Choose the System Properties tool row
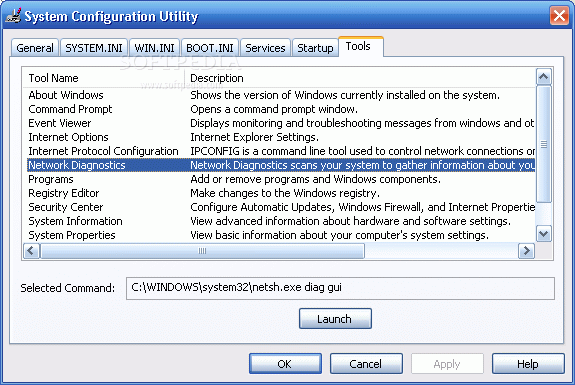This screenshot has height=385, width=575. pyautogui.click(x=281, y=235)
